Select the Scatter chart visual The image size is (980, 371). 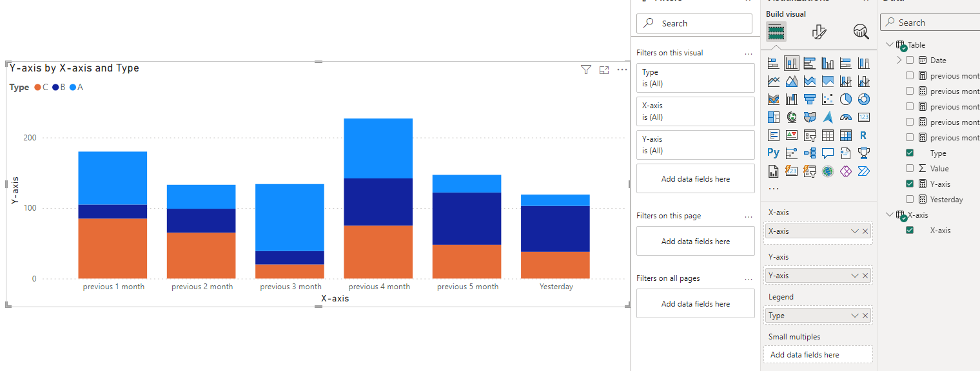[x=828, y=99]
